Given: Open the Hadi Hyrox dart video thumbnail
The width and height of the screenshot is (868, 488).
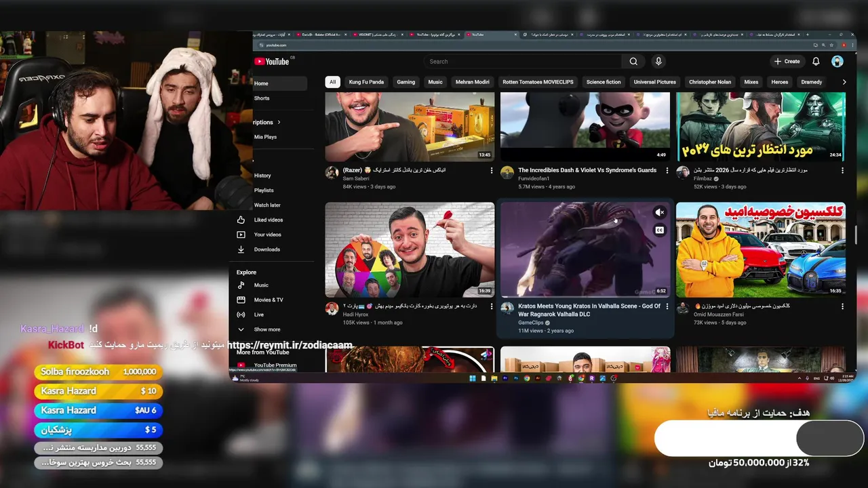Looking at the screenshot, I should (410, 250).
